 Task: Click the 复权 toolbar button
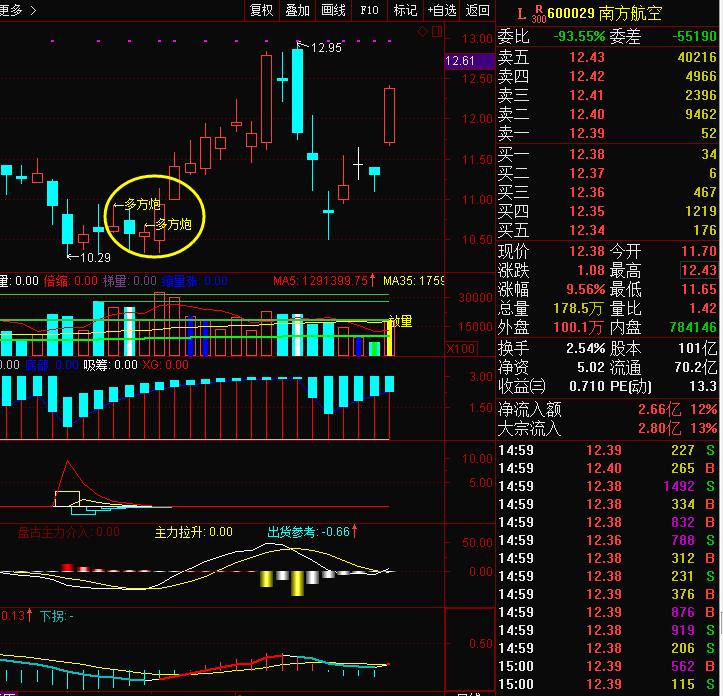(261, 10)
